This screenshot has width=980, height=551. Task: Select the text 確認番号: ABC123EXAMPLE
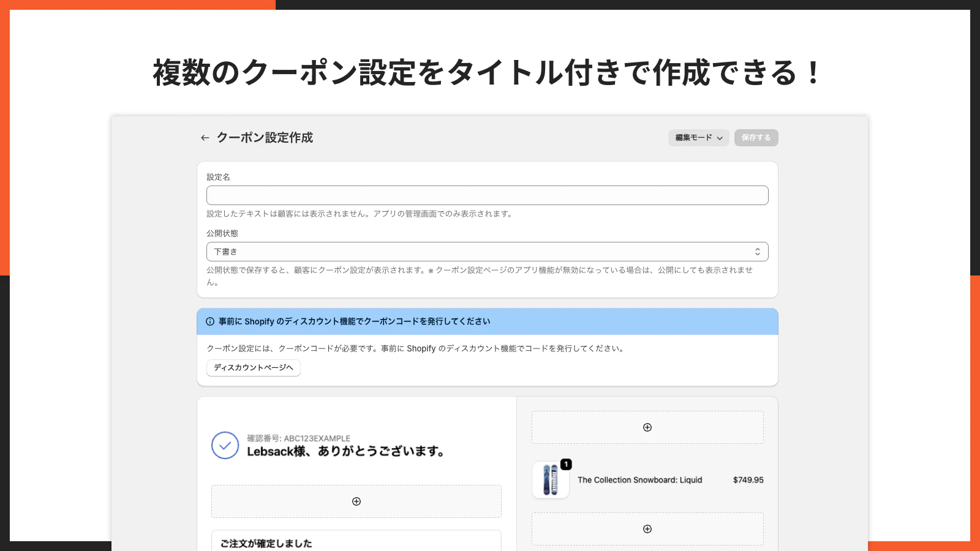[298, 438]
